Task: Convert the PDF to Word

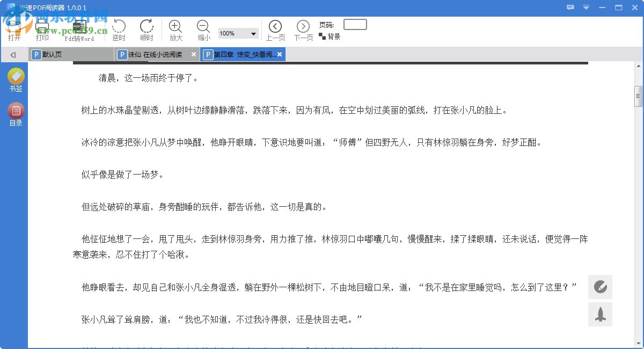Action: coord(78,30)
